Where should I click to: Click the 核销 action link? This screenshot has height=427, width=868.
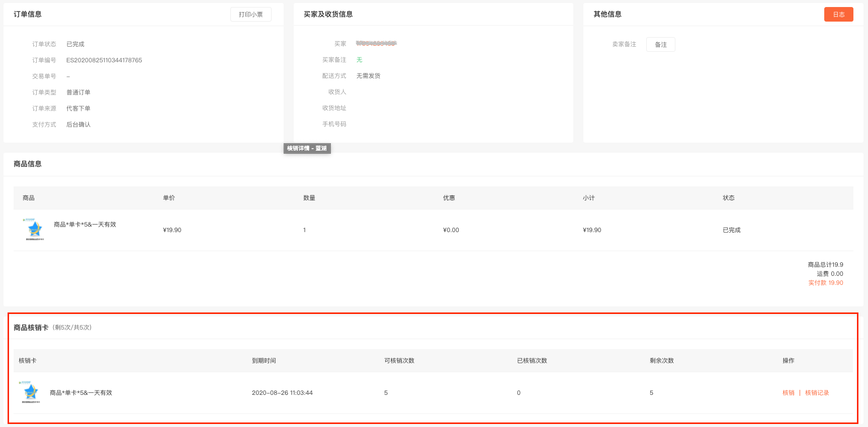pyautogui.click(x=788, y=393)
